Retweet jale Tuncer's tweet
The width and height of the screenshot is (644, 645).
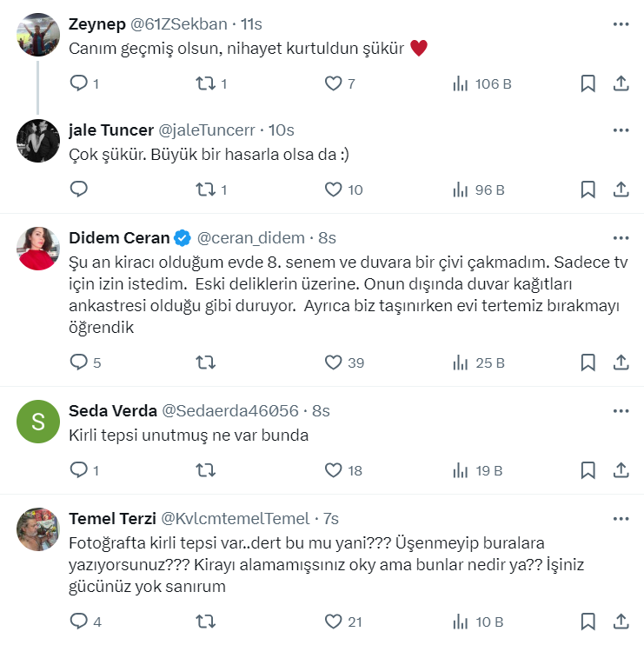205,190
